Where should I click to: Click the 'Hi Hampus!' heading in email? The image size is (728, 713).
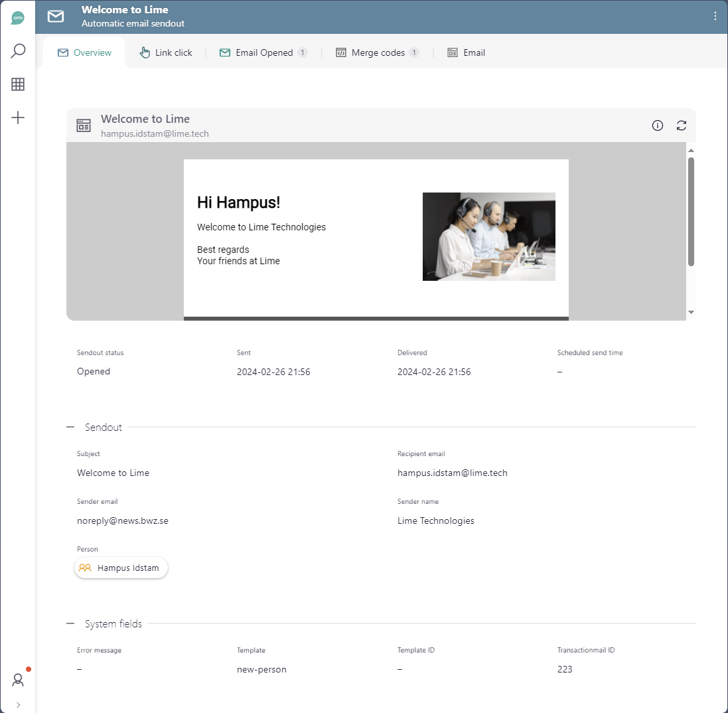point(239,202)
